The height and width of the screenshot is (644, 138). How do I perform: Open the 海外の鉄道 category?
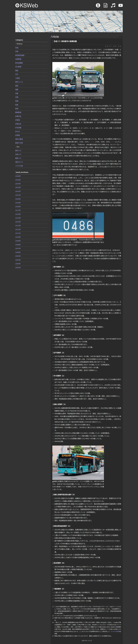tap(19, 139)
